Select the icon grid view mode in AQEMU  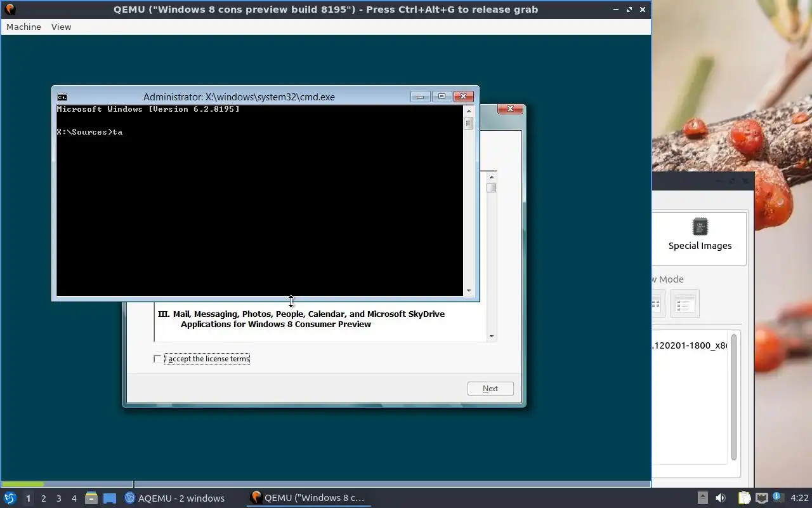[657, 304]
